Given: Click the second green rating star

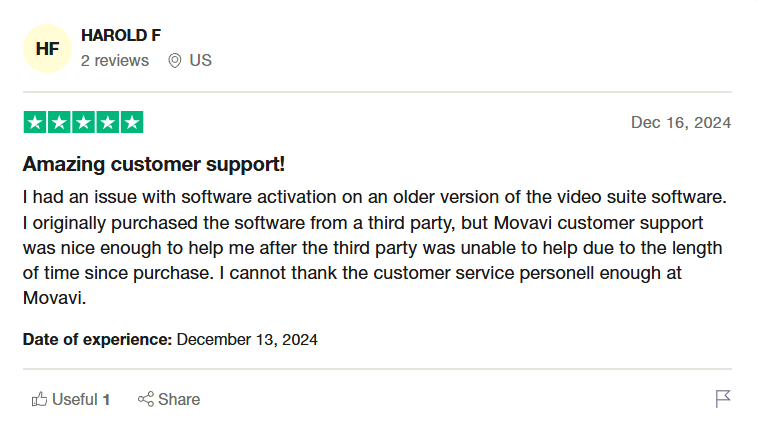Looking at the screenshot, I should tap(58, 123).
